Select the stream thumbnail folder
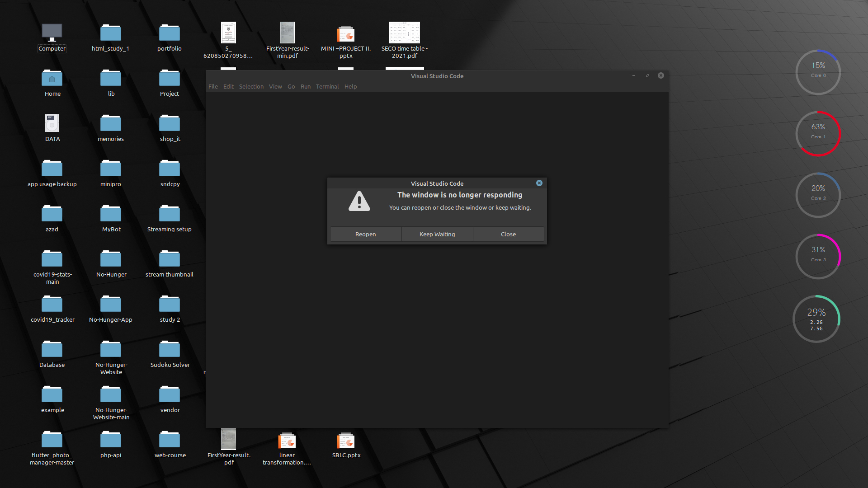This screenshot has width=868, height=488. pos(170,263)
